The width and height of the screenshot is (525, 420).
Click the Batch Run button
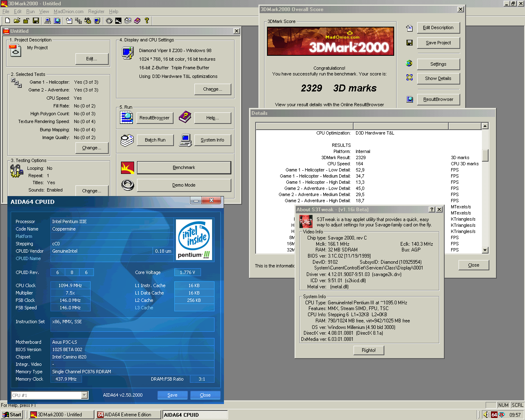click(155, 140)
